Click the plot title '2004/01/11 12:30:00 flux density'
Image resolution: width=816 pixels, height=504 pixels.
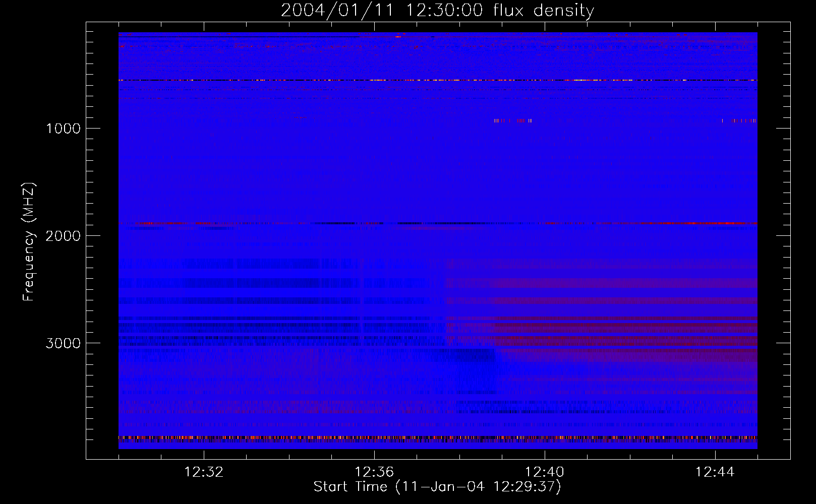(x=437, y=11)
